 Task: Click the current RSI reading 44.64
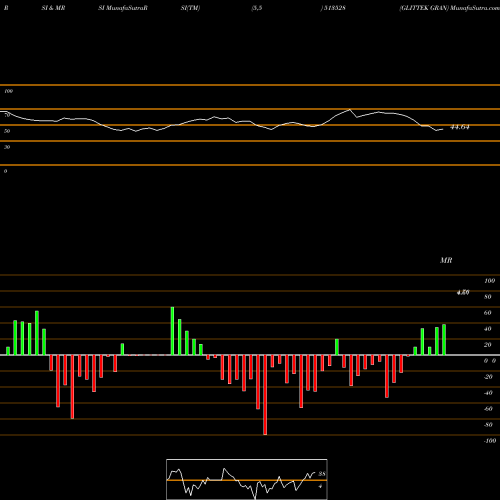pyautogui.click(x=460, y=127)
